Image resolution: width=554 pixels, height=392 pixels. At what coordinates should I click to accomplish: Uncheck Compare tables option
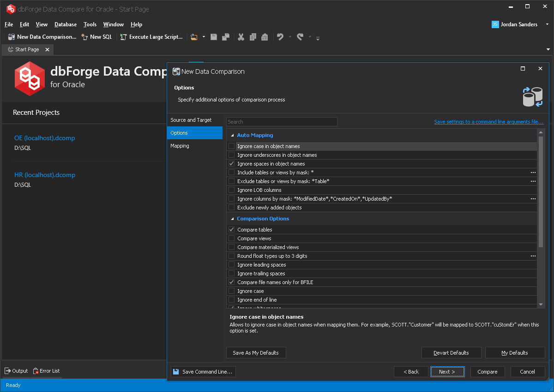231,230
